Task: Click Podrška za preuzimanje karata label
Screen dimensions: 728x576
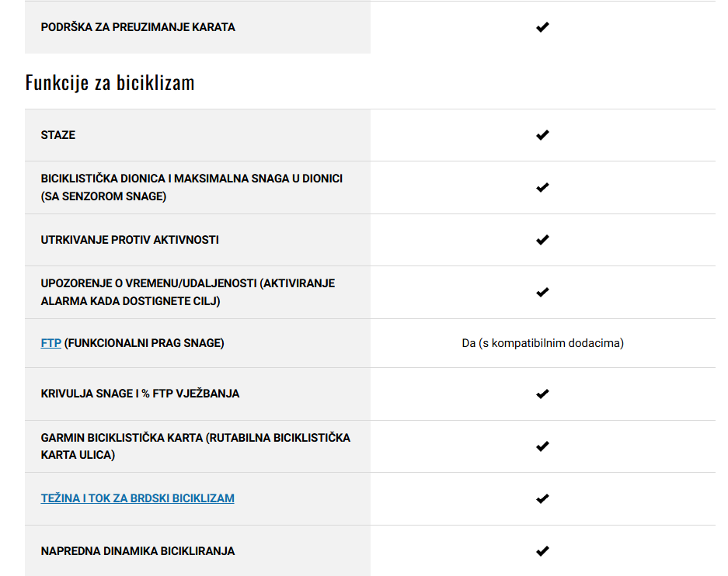Action: [x=138, y=27]
